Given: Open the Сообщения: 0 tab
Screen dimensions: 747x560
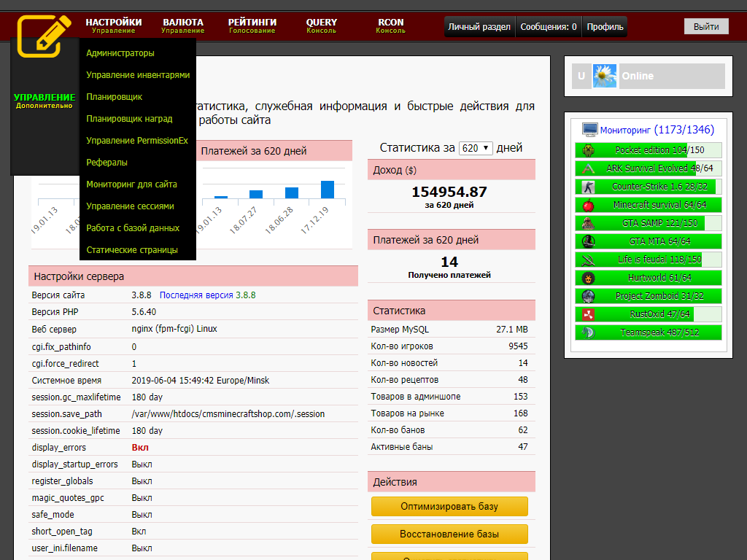Looking at the screenshot, I should point(548,27).
